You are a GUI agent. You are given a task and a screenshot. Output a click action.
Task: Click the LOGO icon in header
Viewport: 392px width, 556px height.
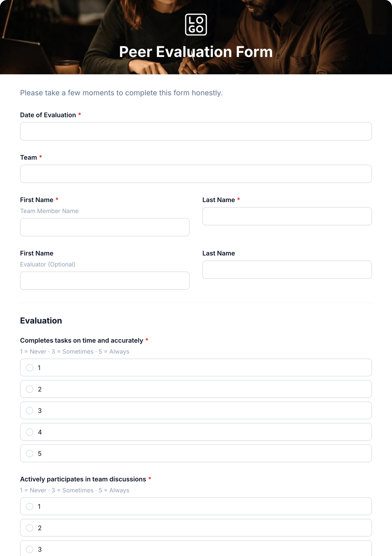click(x=196, y=25)
